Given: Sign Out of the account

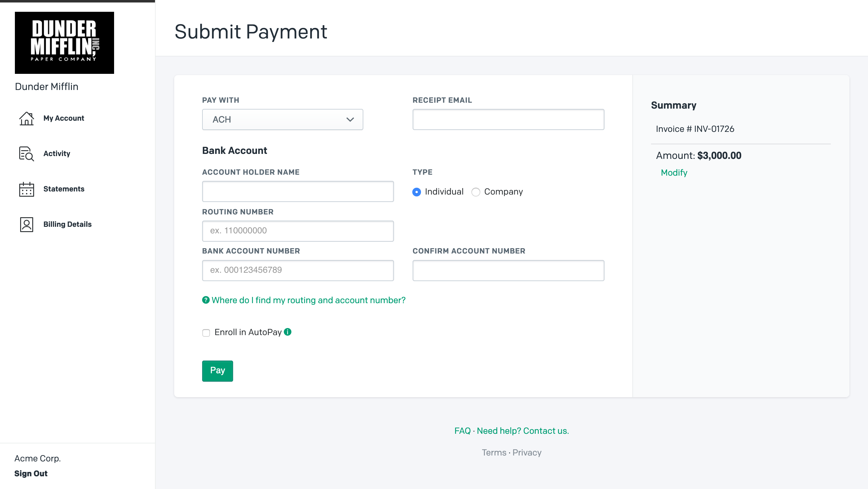Looking at the screenshot, I should (x=31, y=473).
